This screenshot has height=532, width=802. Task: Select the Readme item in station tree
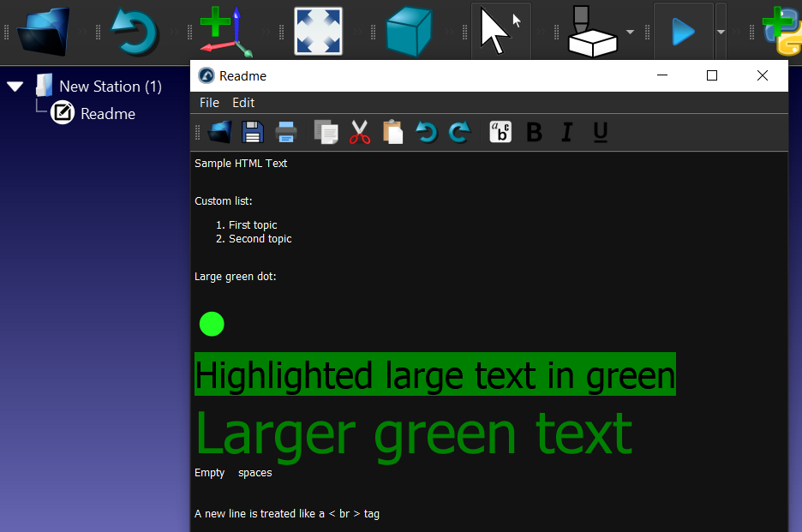pos(107,113)
